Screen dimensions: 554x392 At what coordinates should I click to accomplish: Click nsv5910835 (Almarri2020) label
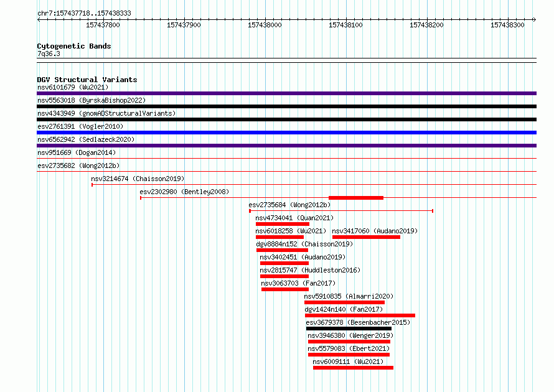pyautogui.click(x=349, y=296)
